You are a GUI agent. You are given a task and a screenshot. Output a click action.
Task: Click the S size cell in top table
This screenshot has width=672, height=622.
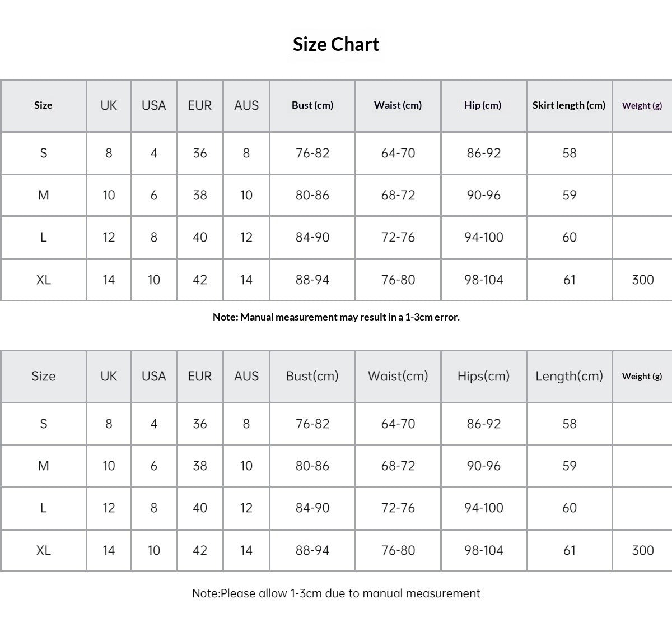click(x=44, y=153)
